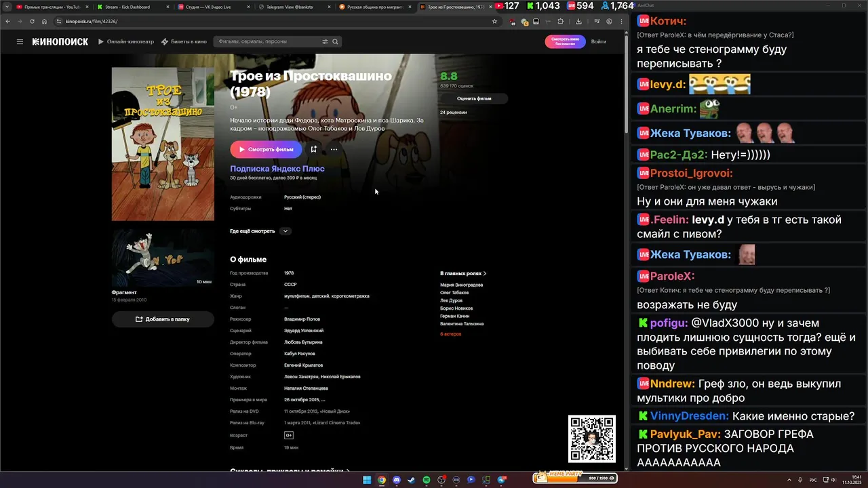Bookmark this page with star icon
This screenshot has width=868, height=488.
click(494, 22)
